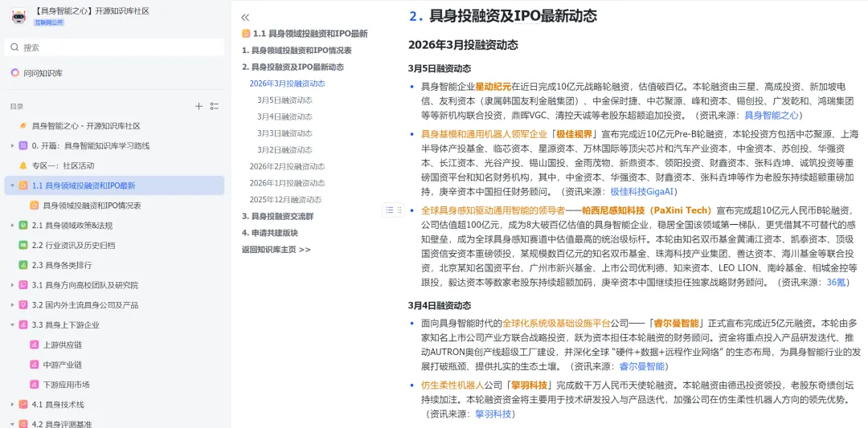The height and width of the screenshot is (428, 868).
Task: Click pink icon of 3.3 具身上下游企业
Action: (x=23, y=325)
